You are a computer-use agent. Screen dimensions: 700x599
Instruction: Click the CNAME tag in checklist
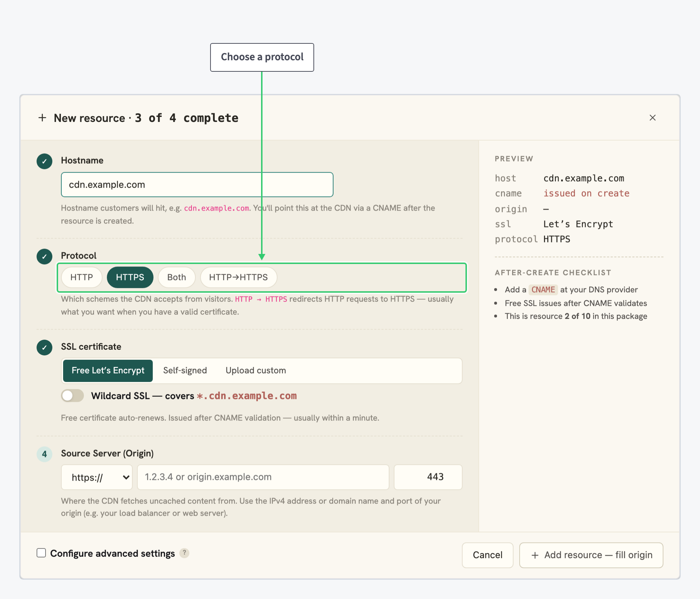point(543,289)
